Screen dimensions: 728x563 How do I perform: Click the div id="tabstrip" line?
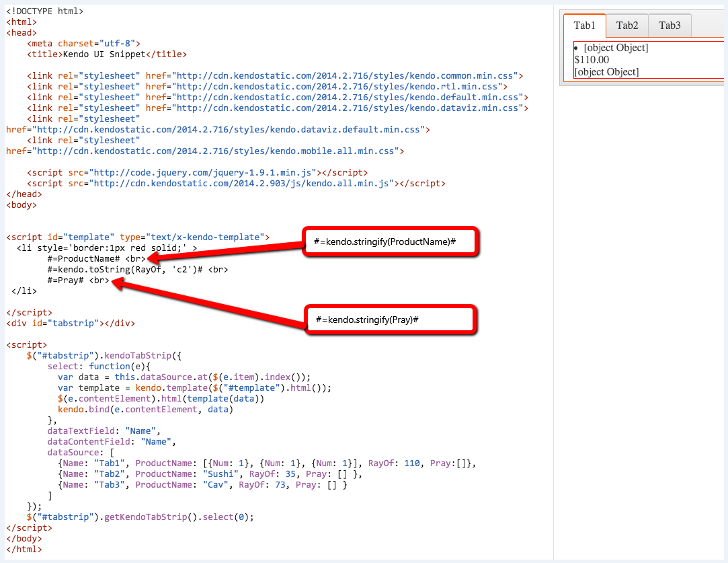pos(71,324)
